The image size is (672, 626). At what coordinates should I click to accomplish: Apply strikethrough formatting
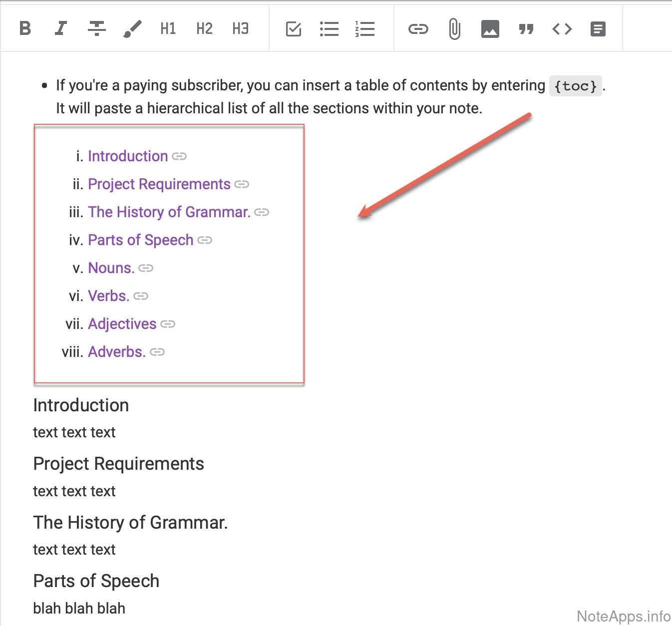96,28
